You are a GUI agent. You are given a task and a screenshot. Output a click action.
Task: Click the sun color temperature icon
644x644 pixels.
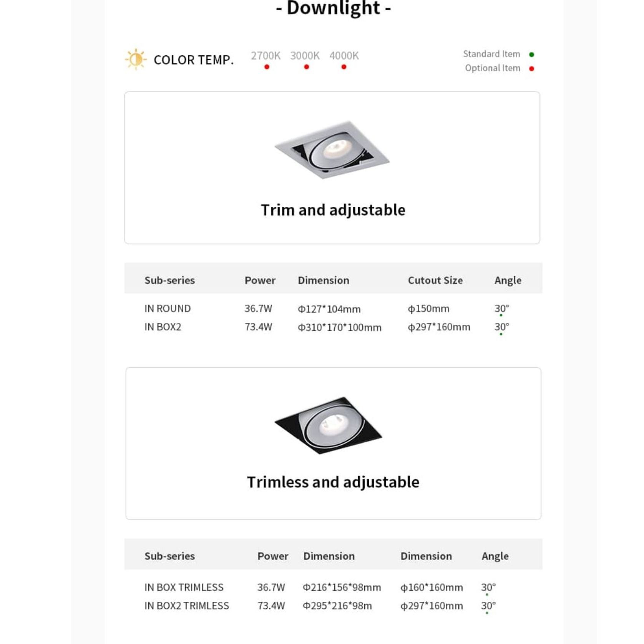pos(136,60)
